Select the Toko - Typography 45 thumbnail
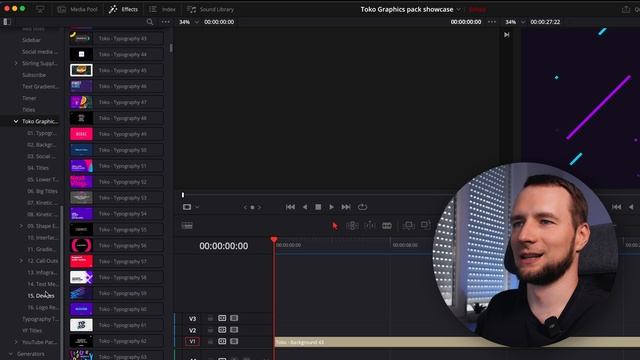Image resolution: width=640 pixels, height=360 pixels. point(81,70)
